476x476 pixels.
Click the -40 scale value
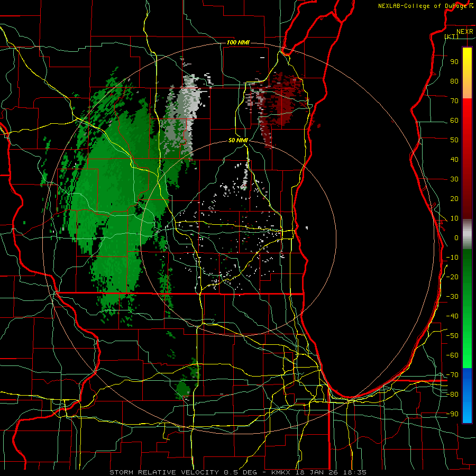(452, 316)
